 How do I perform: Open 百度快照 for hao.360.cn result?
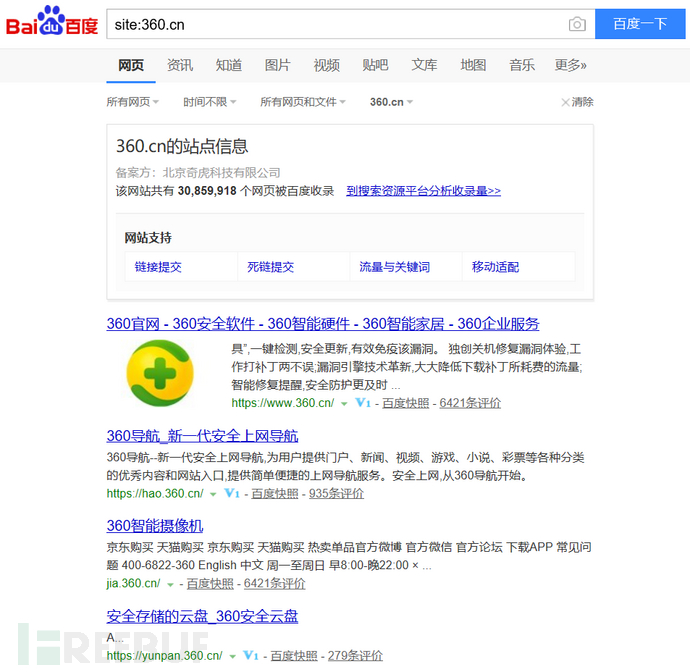275,493
